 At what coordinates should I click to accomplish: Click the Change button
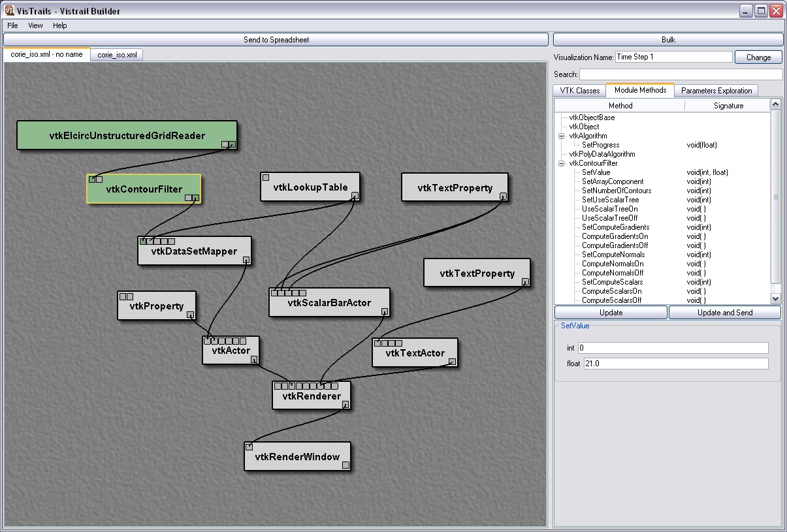758,57
